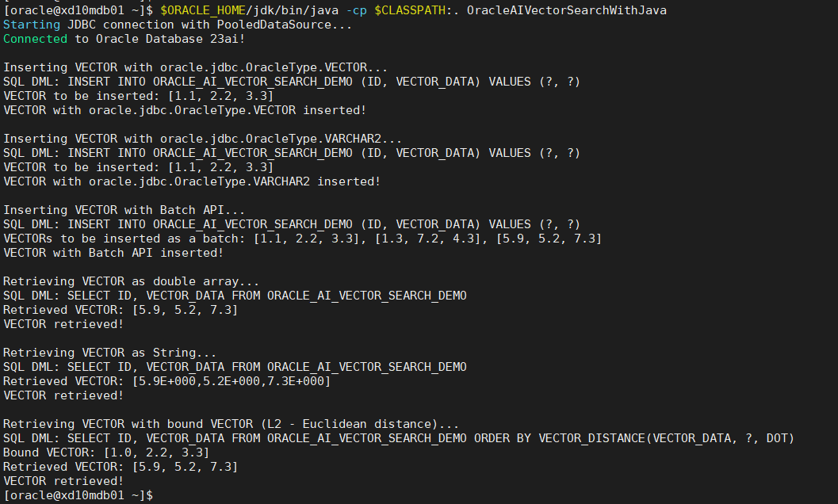The height and width of the screenshot is (504, 838).
Task: Click the batch vectors list line
Action: click(x=303, y=239)
